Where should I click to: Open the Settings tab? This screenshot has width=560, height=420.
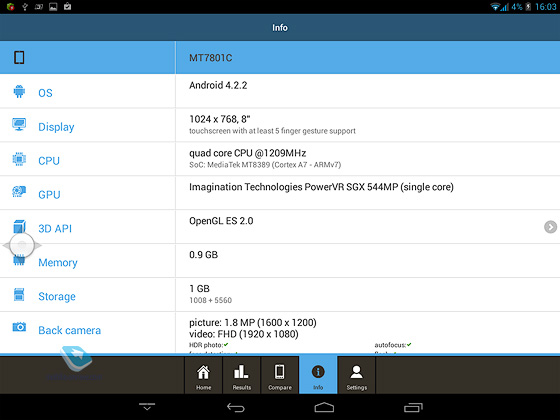pos(356,375)
